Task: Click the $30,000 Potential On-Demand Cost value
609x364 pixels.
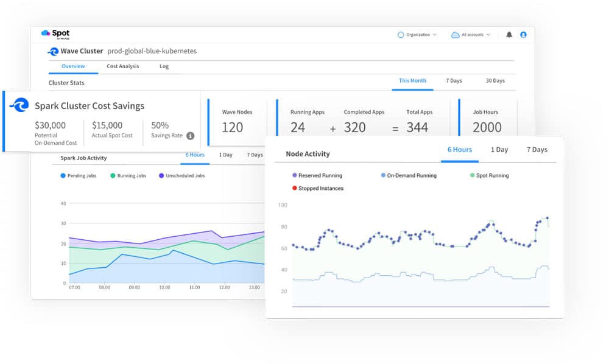Action: coord(50,125)
